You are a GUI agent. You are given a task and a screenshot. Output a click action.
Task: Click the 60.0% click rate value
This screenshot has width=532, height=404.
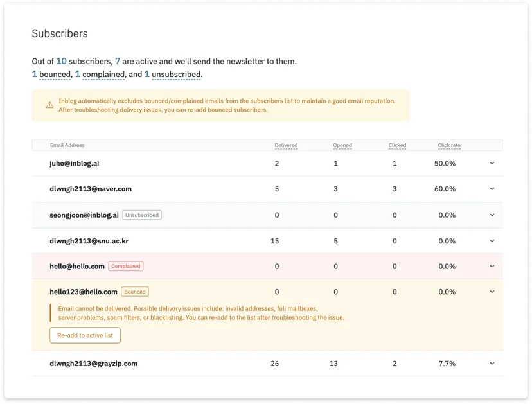click(445, 189)
